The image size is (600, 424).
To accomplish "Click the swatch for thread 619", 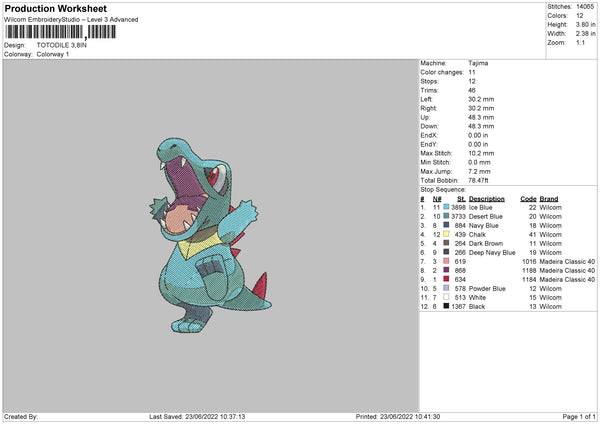I will point(446,261).
